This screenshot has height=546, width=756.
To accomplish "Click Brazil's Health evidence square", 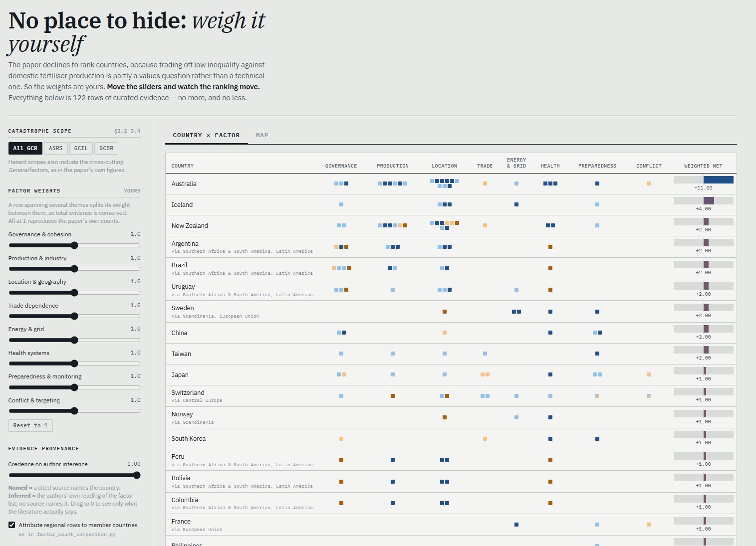I will point(550,268).
